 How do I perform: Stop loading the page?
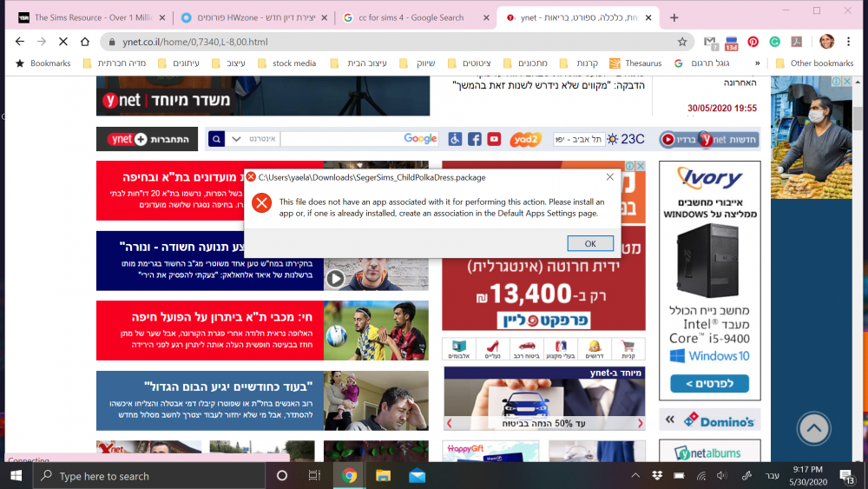[63, 42]
